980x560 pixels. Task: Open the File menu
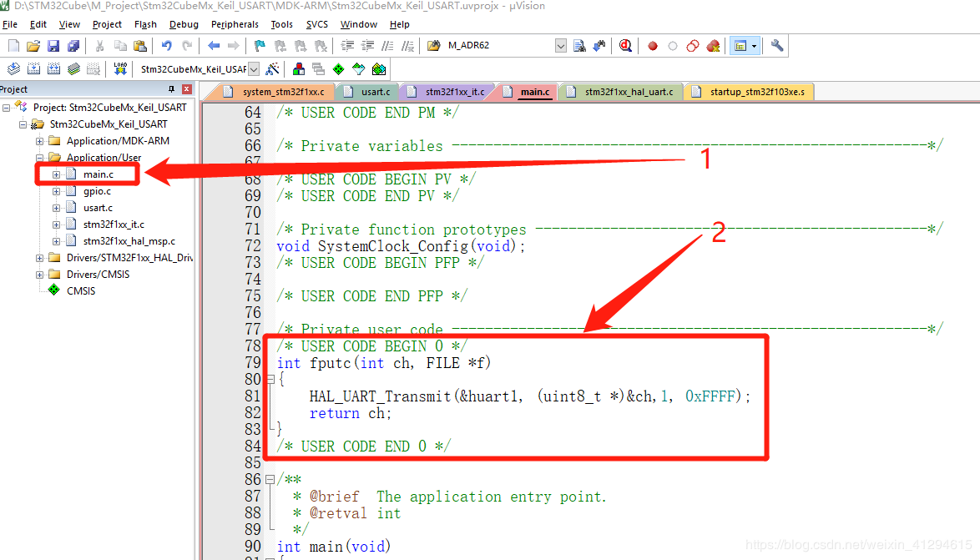click(10, 24)
